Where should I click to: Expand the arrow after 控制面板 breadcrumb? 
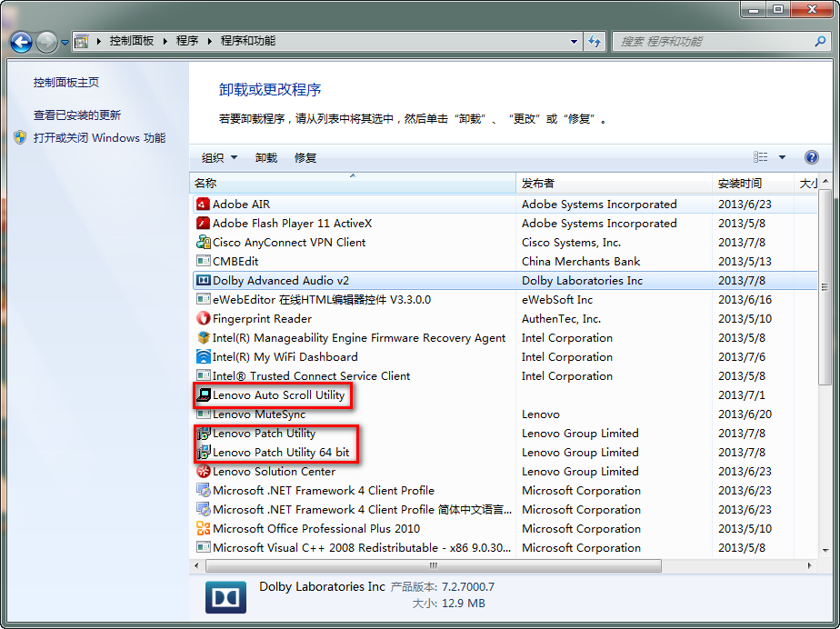[x=165, y=41]
